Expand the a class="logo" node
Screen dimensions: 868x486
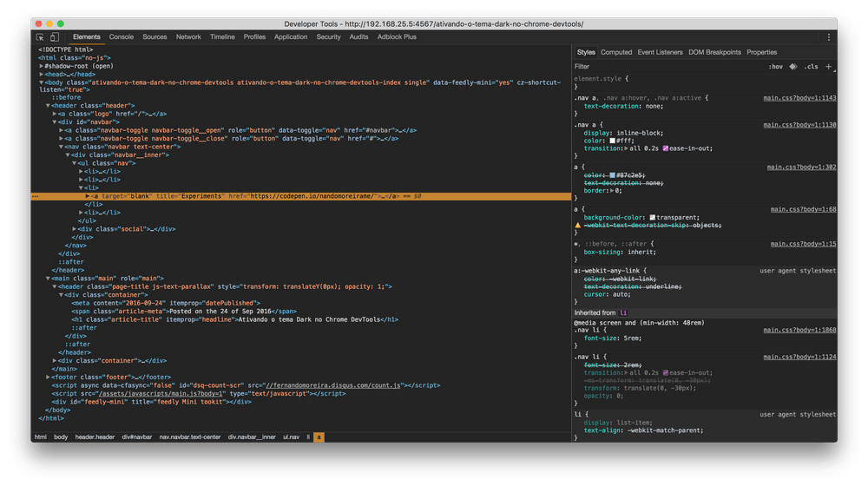tap(55, 114)
